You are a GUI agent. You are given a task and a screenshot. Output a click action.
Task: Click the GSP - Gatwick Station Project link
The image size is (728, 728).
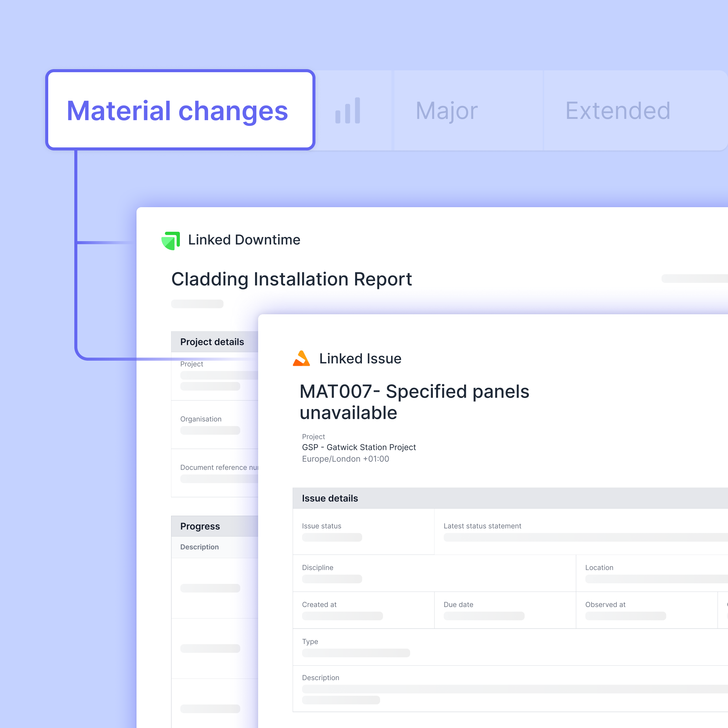point(359,447)
